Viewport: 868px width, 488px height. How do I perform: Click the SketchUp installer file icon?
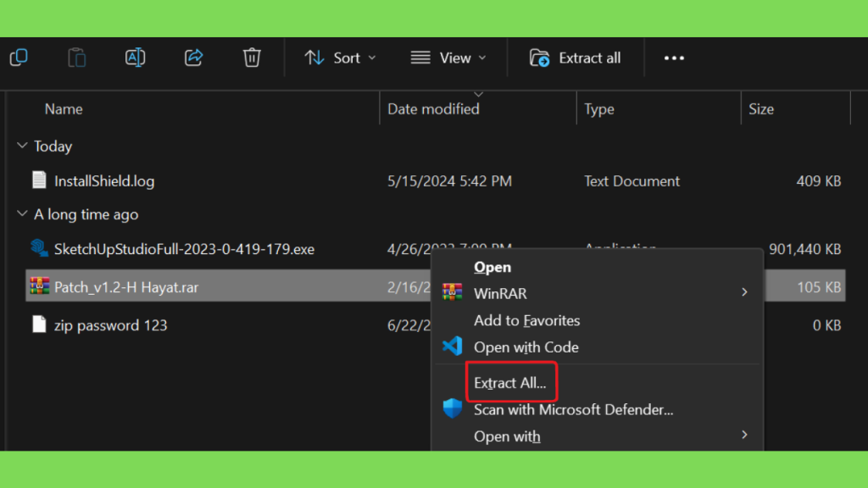point(39,249)
